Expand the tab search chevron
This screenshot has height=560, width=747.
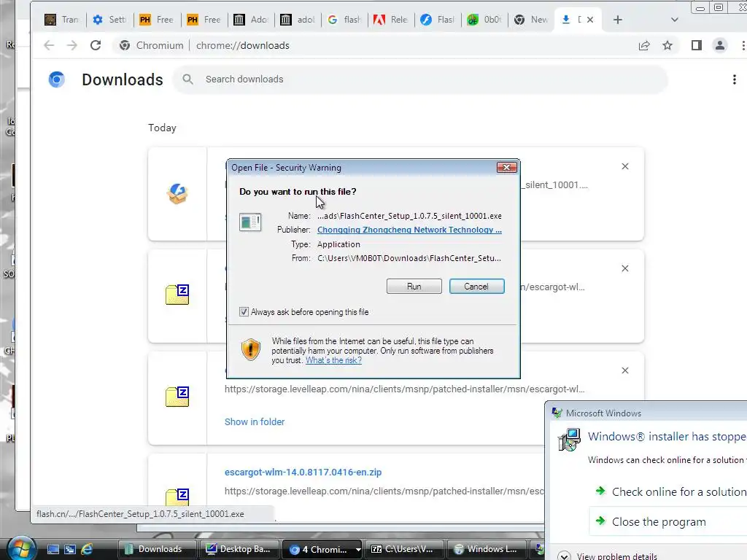tap(674, 20)
